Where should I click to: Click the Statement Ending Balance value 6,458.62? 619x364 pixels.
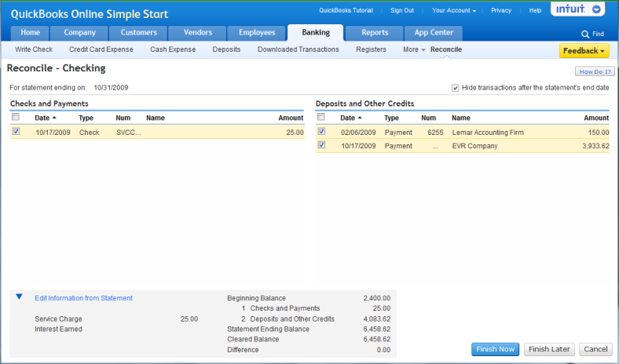pyautogui.click(x=376, y=329)
